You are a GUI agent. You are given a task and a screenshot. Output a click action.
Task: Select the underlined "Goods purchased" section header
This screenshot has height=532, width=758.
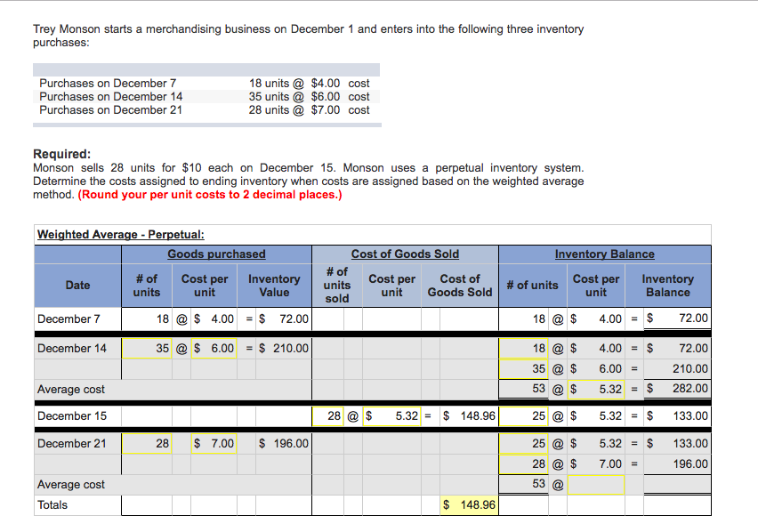click(x=216, y=254)
